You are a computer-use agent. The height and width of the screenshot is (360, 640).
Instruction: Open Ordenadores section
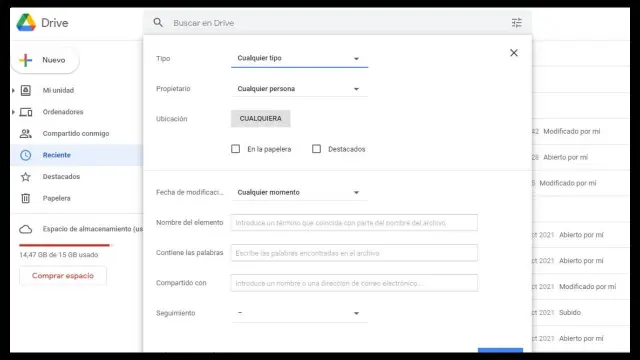coord(63,112)
